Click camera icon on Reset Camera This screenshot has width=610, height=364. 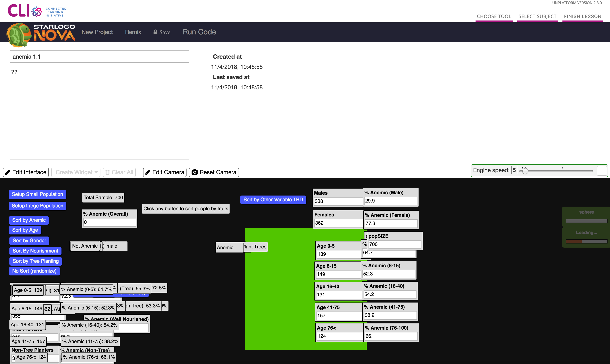[x=195, y=172]
